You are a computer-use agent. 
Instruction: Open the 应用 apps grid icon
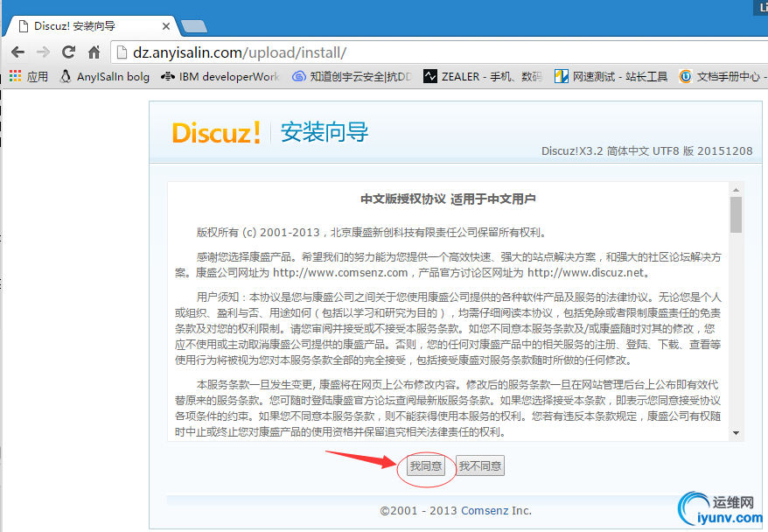(x=15, y=76)
